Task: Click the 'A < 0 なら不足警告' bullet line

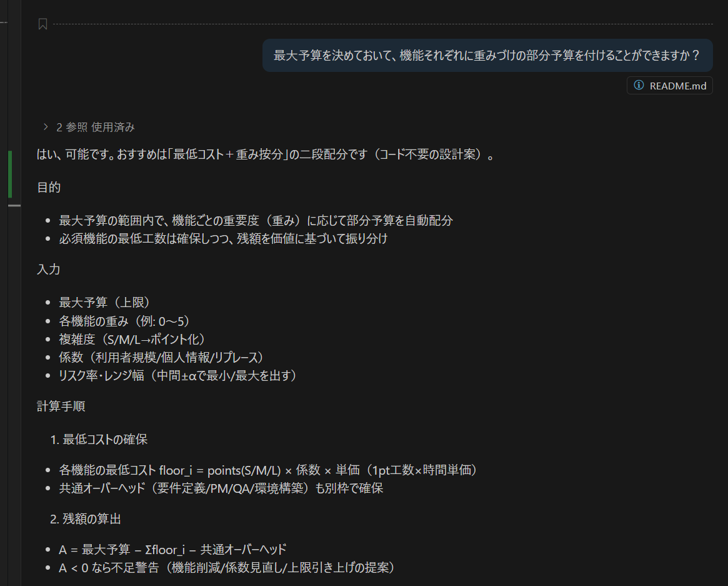Action: pos(226,568)
